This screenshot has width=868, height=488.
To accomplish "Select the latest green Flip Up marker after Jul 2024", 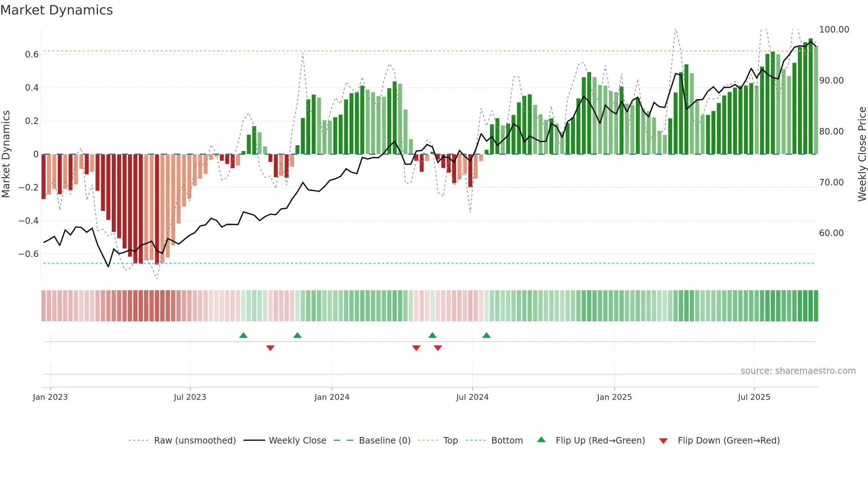I will pos(486,335).
